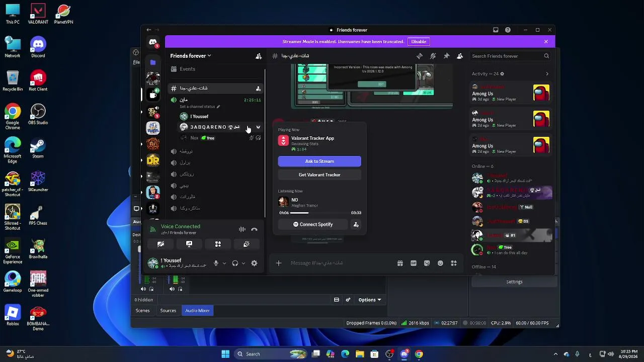Click Ask to Stream button
The height and width of the screenshot is (362, 644).
point(319,161)
